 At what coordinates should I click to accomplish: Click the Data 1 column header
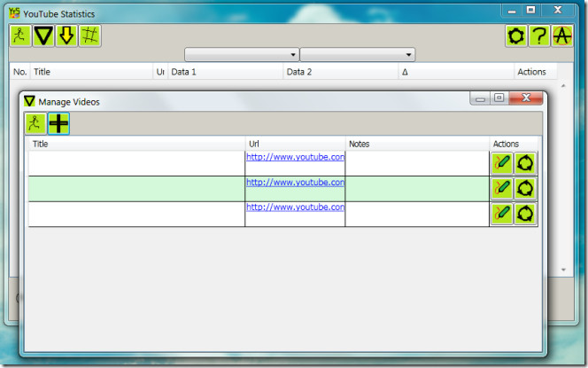coord(226,72)
